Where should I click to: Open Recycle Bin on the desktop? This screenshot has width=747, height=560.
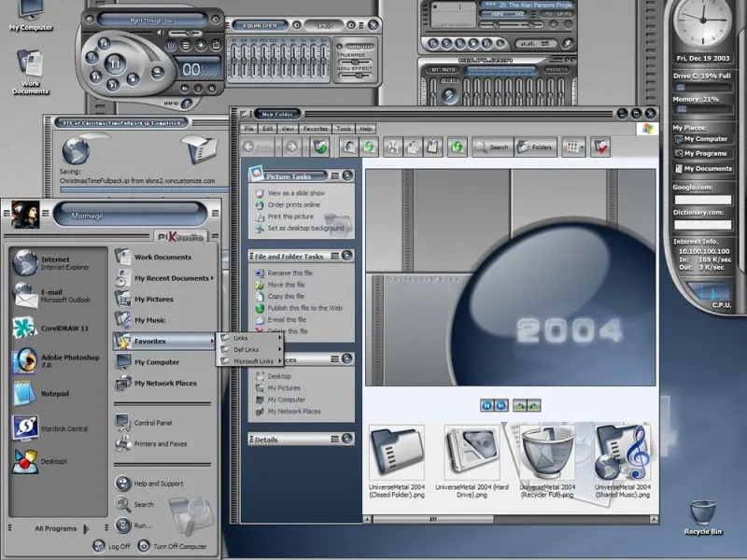coord(703,513)
